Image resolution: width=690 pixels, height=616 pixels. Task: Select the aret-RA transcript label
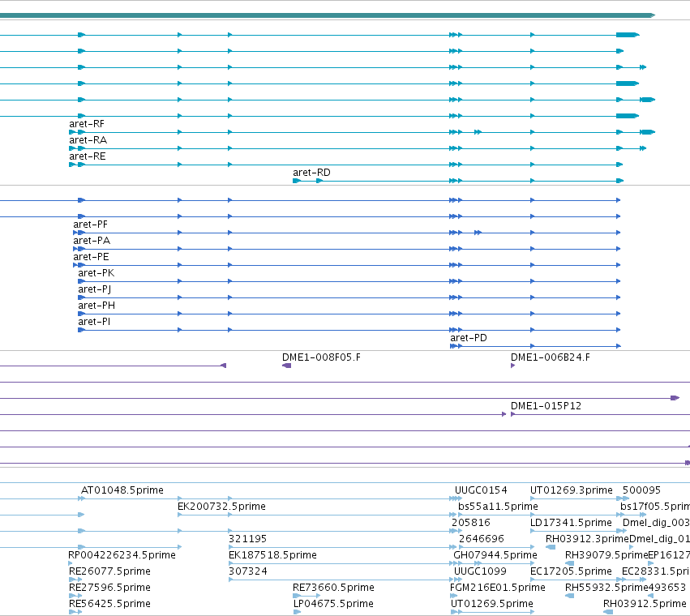click(88, 140)
